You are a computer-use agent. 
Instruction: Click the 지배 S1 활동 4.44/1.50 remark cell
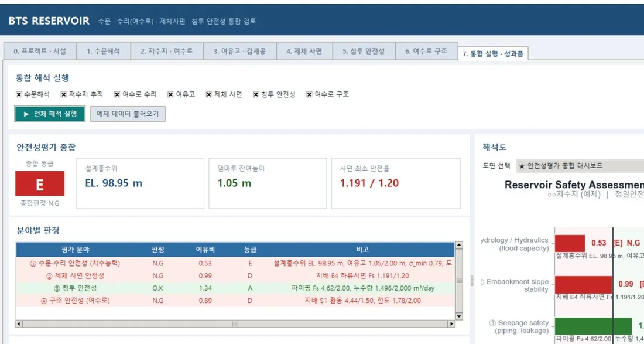[x=362, y=301]
